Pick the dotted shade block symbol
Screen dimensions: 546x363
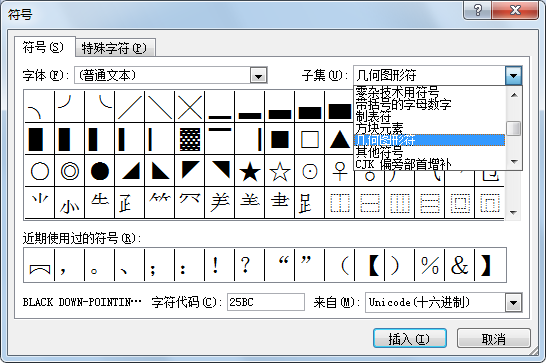190,139
